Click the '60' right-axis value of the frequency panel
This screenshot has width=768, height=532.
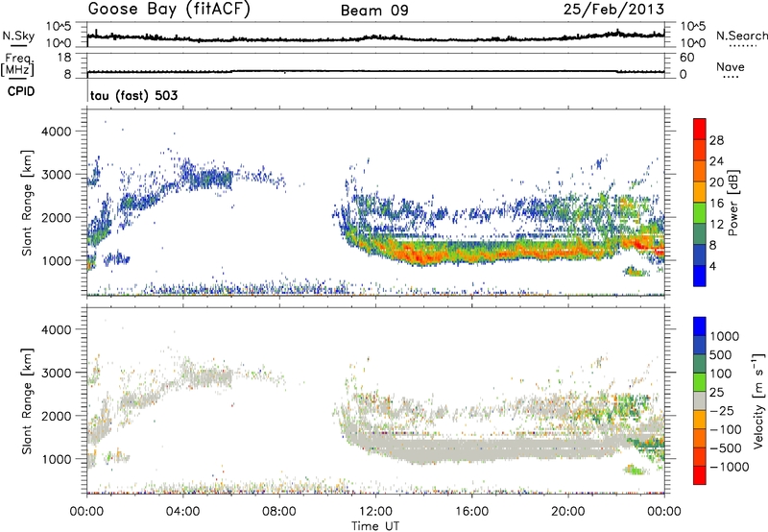[x=687, y=58]
